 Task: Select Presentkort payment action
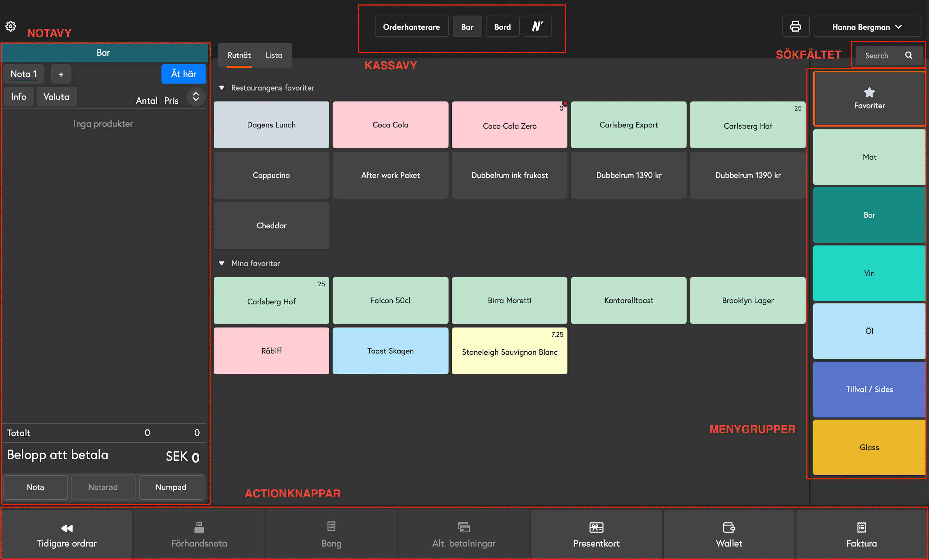pos(596,534)
